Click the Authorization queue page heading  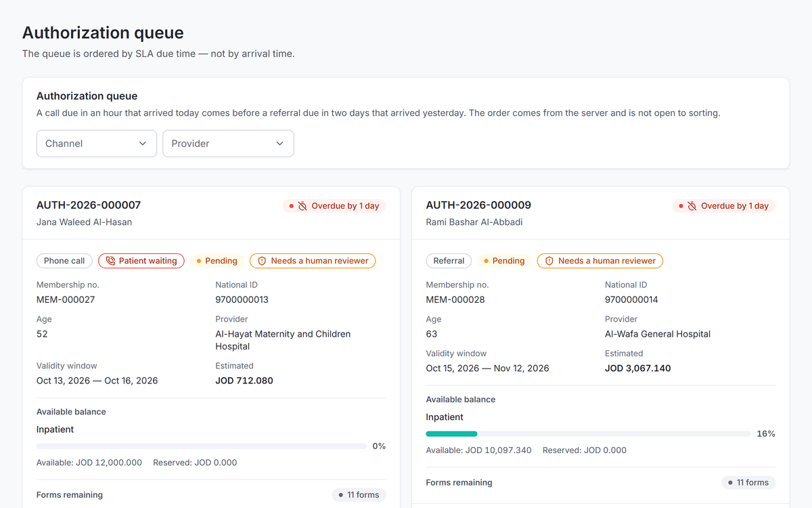pyautogui.click(x=103, y=33)
